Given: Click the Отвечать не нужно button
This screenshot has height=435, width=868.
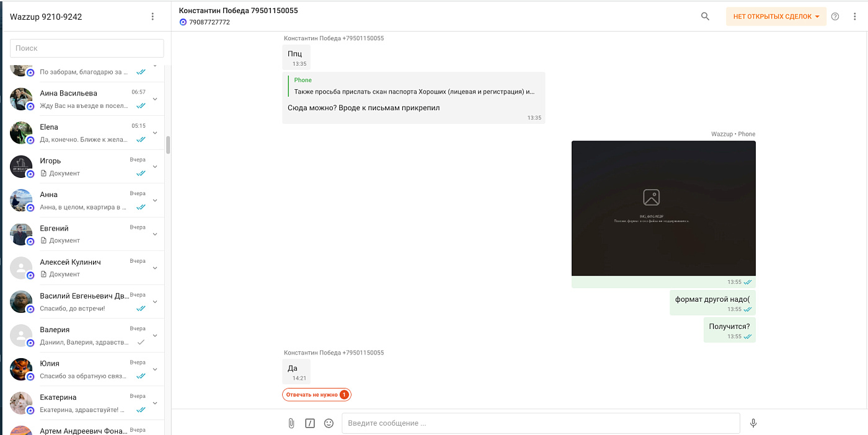Looking at the screenshot, I should coord(317,395).
